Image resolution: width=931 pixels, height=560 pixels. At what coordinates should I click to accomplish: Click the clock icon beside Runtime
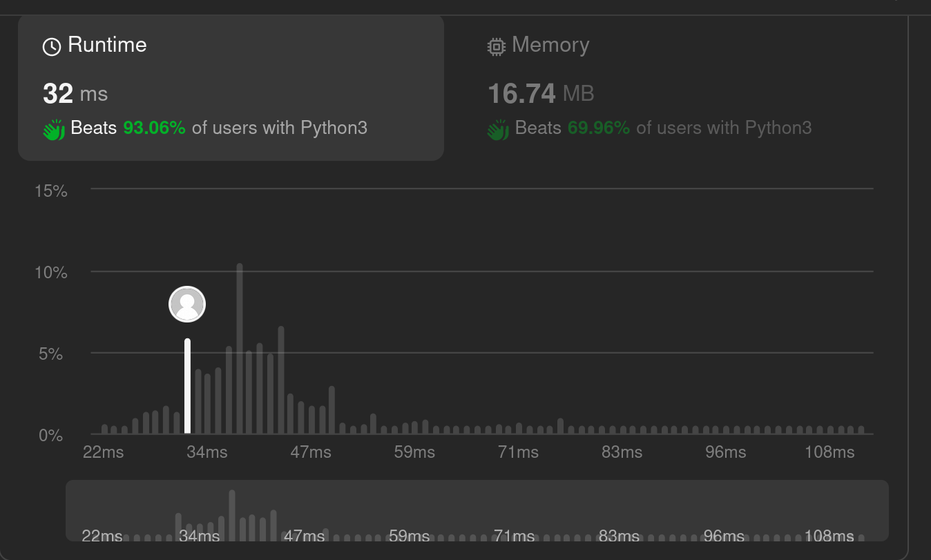click(52, 46)
